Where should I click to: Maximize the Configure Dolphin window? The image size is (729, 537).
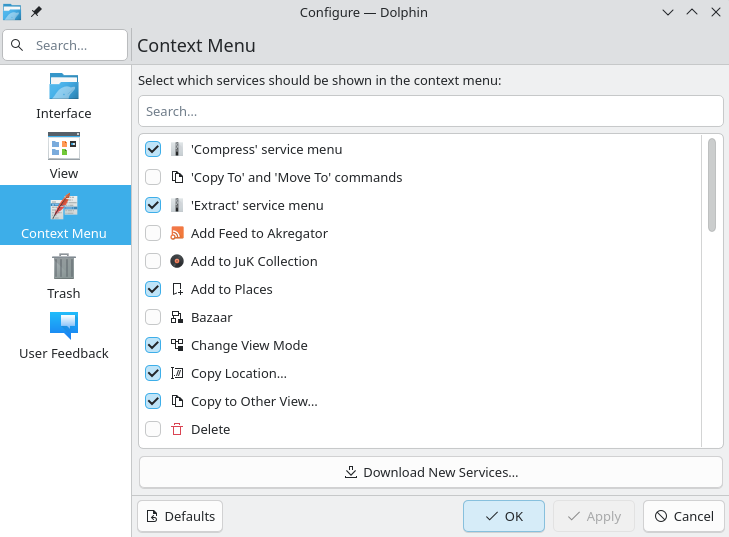tap(692, 12)
